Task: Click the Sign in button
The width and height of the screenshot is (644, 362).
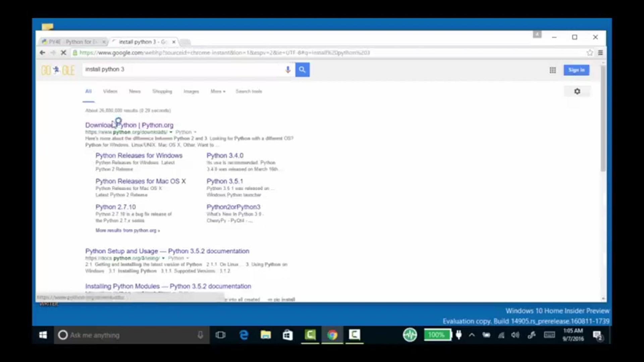Action: 576,70
